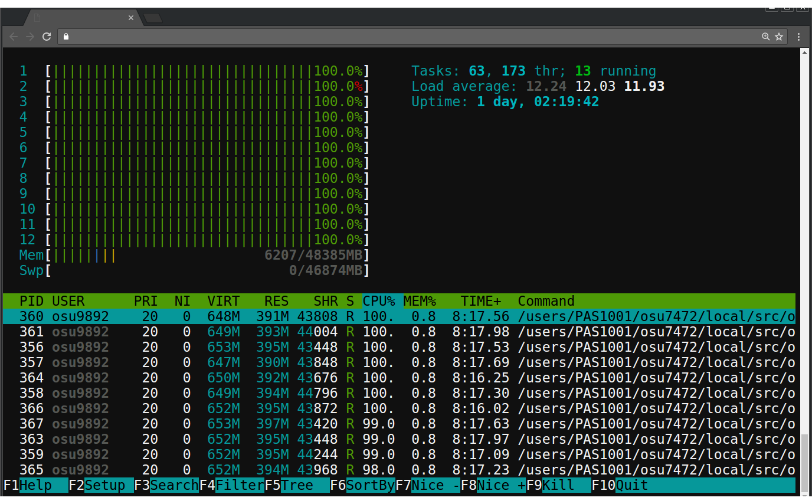812x504 pixels.
Task: Sort by the PID column header
Action: (31, 301)
